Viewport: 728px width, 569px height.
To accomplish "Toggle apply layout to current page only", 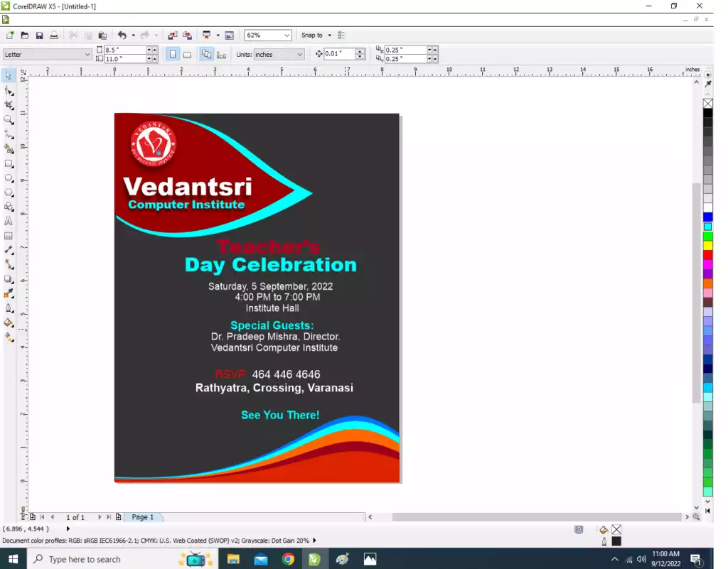I will click(221, 54).
